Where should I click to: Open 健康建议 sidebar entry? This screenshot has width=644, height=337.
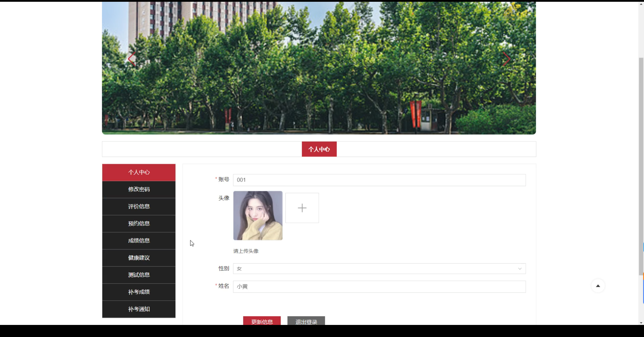[x=139, y=258]
